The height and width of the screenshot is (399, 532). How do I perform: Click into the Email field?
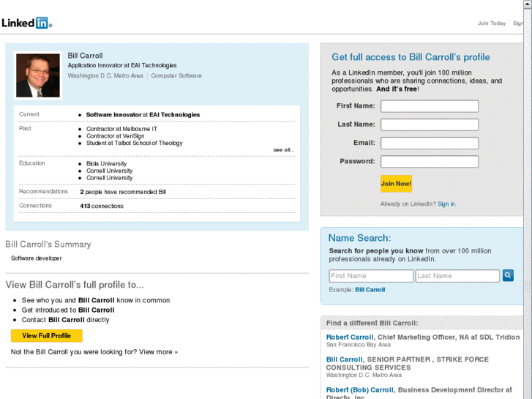[430, 143]
